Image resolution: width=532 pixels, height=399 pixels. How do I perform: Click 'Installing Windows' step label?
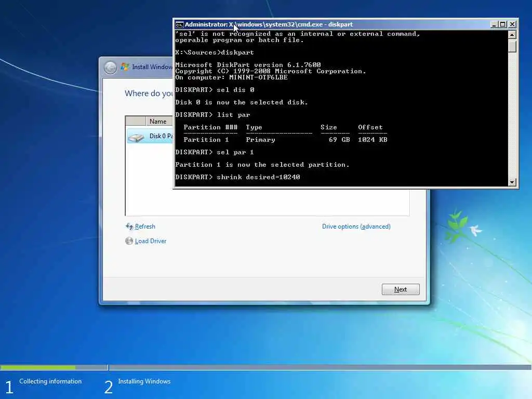[x=144, y=381]
